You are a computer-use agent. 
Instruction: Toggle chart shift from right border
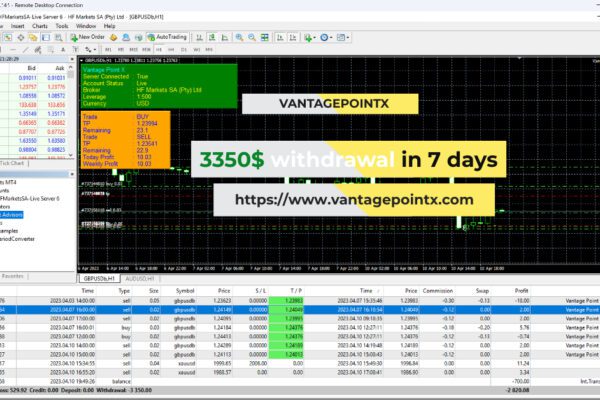click(293, 38)
